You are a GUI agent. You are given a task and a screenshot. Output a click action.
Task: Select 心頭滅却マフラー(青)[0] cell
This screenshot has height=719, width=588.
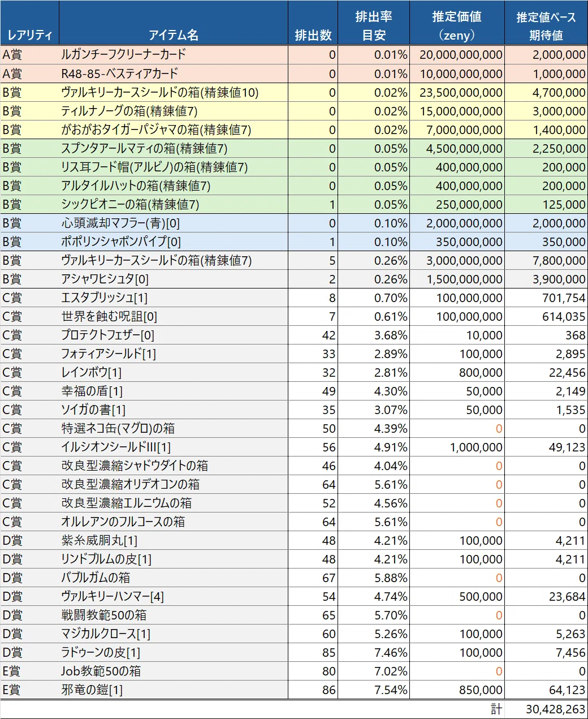coord(174,223)
